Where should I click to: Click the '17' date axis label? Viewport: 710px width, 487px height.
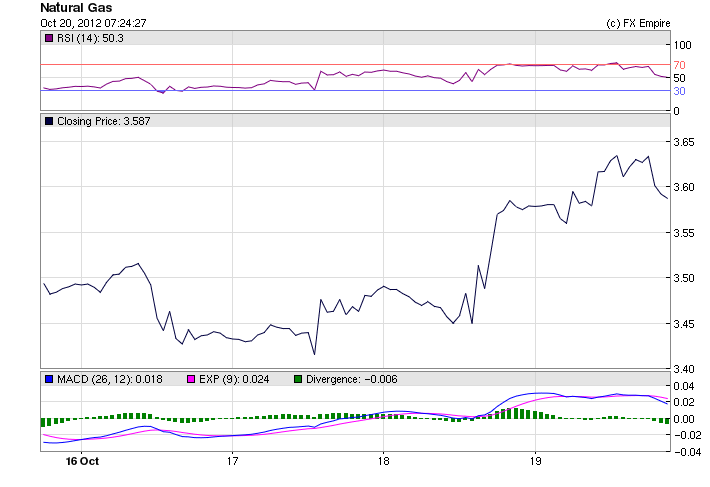[232, 461]
